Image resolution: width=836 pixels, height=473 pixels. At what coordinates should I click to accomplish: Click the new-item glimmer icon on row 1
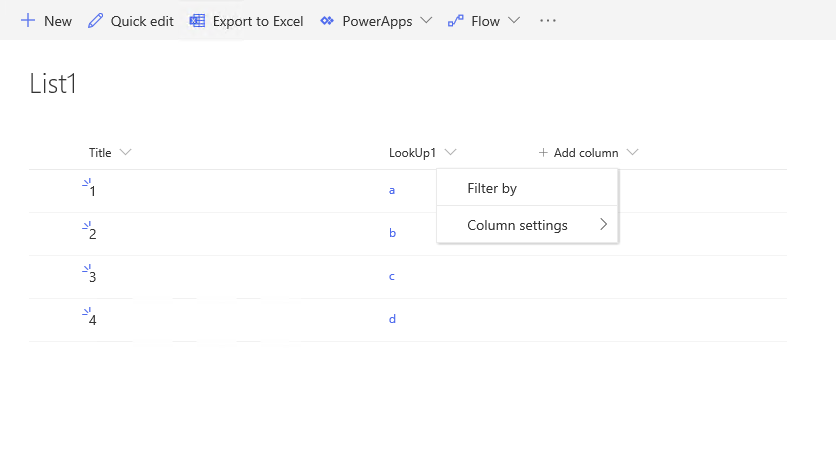coord(87,183)
